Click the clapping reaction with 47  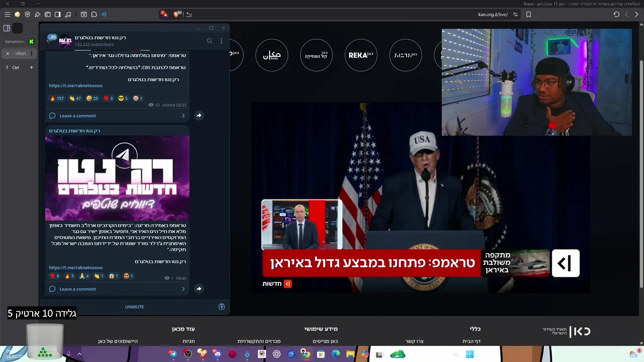tap(75, 99)
